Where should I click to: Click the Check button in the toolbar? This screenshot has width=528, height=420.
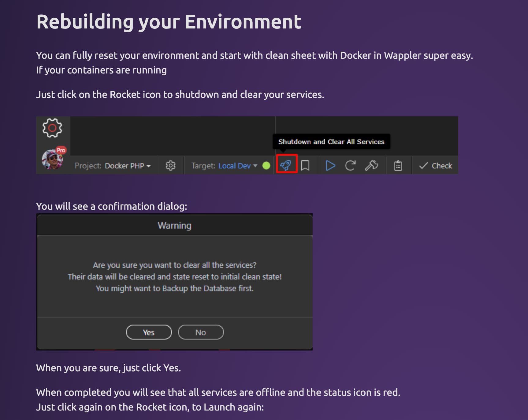435,166
